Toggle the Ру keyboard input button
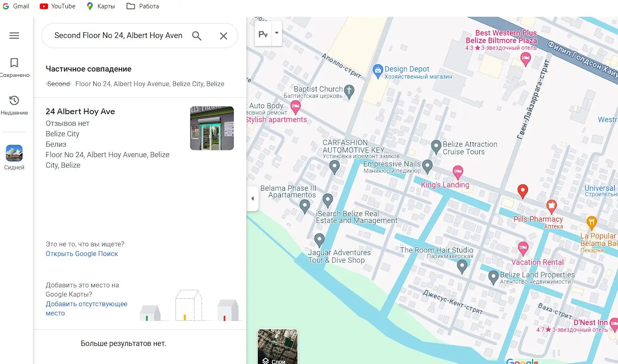 click(263, 33)
